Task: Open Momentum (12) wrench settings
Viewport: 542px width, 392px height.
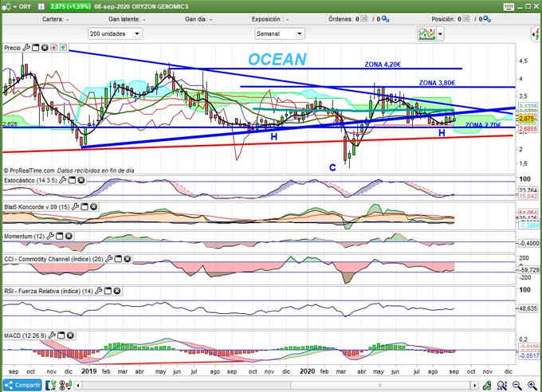Action: 50,236
